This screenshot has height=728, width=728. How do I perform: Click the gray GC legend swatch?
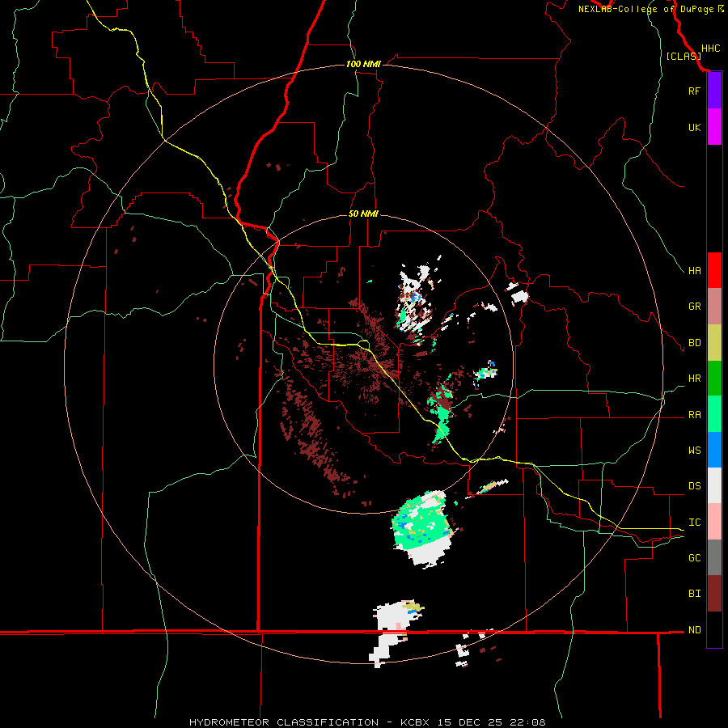pyautogui.click(x=714, y=557)
